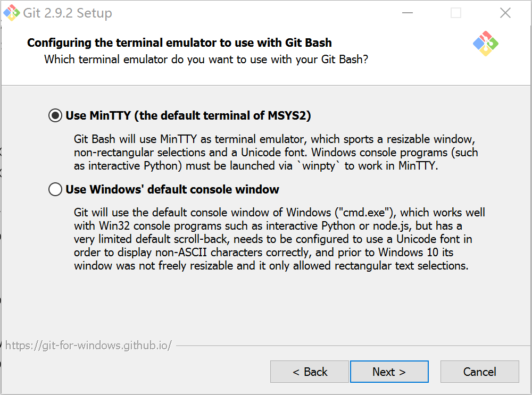This screenshot has height=395, width=532.
Task: Click the `winpty` word in the MinTTY description
Action: (318, 166)
